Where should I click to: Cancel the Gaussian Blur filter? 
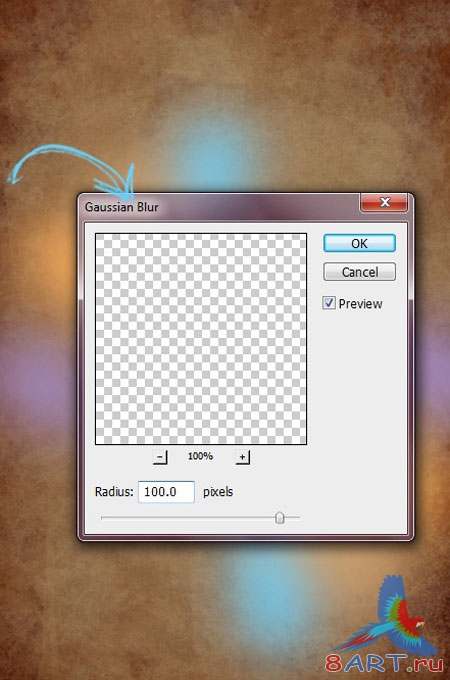point(359,272)
